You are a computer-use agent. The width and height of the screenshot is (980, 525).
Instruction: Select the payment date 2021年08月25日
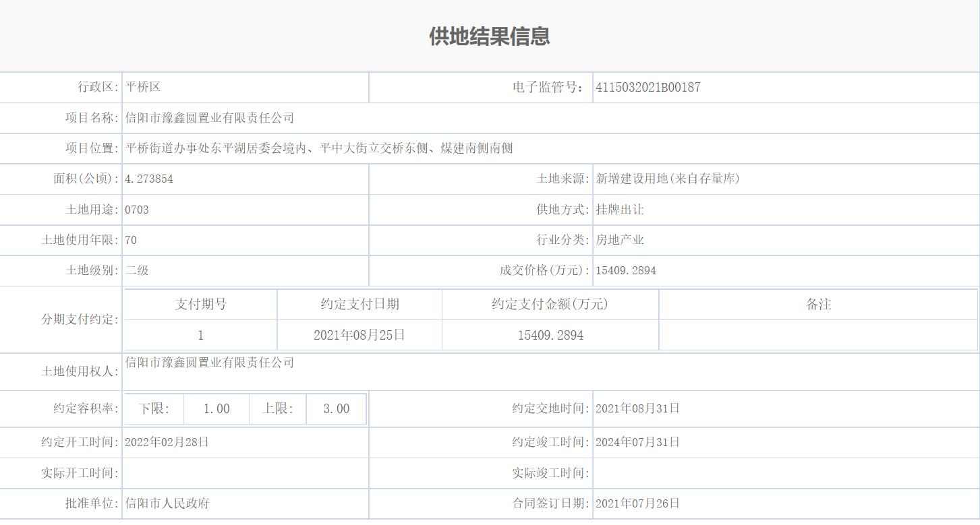[x=359, y=334]
